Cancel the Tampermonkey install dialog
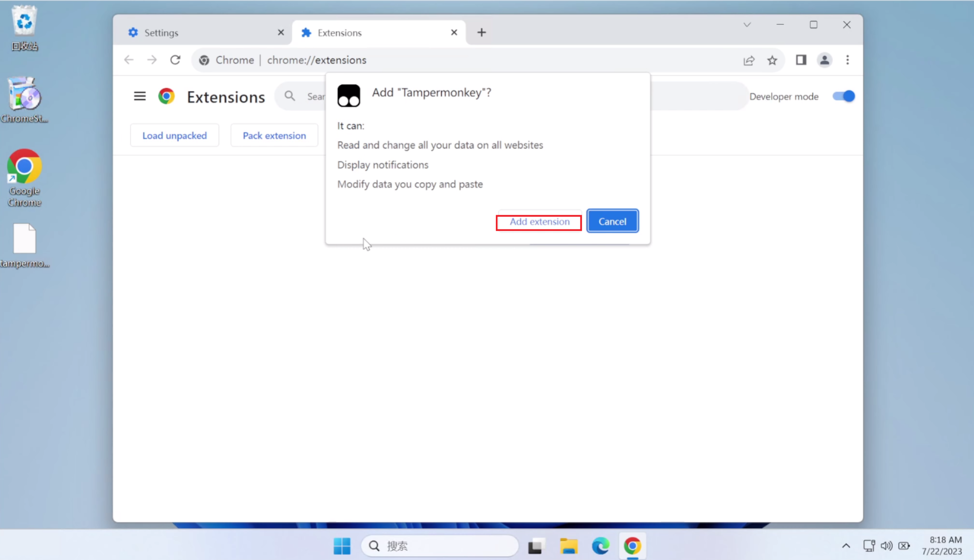This screenshot has width=974, height=560. point(612,221)
